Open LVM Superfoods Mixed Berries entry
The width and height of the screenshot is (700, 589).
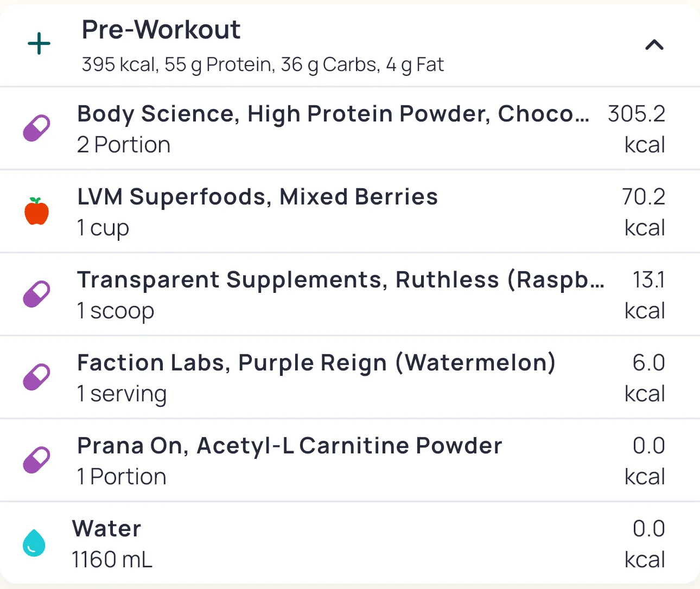coord(257,197)
